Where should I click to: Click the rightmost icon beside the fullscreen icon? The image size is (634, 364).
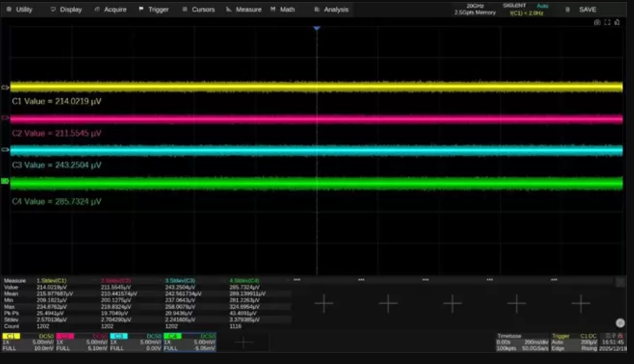(617, 22)
